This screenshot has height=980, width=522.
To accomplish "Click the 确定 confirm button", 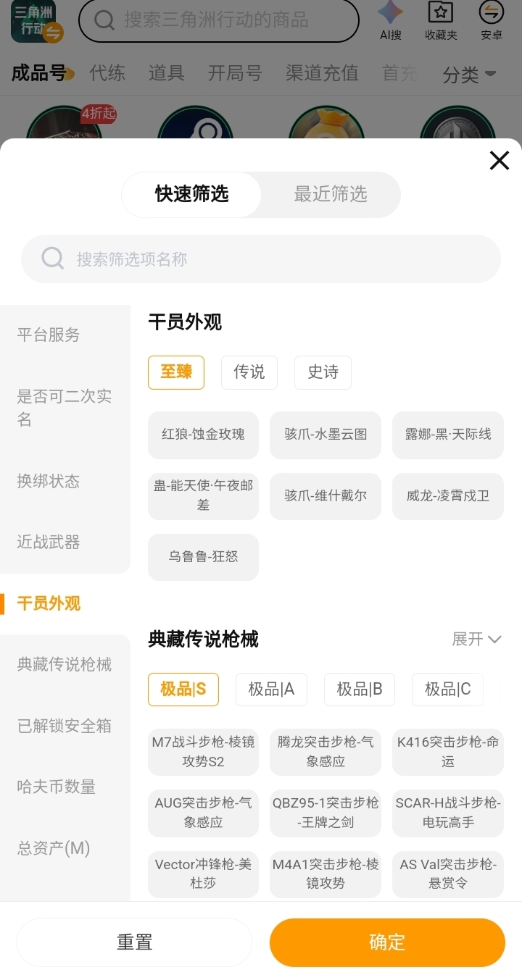I will point(387,942).
